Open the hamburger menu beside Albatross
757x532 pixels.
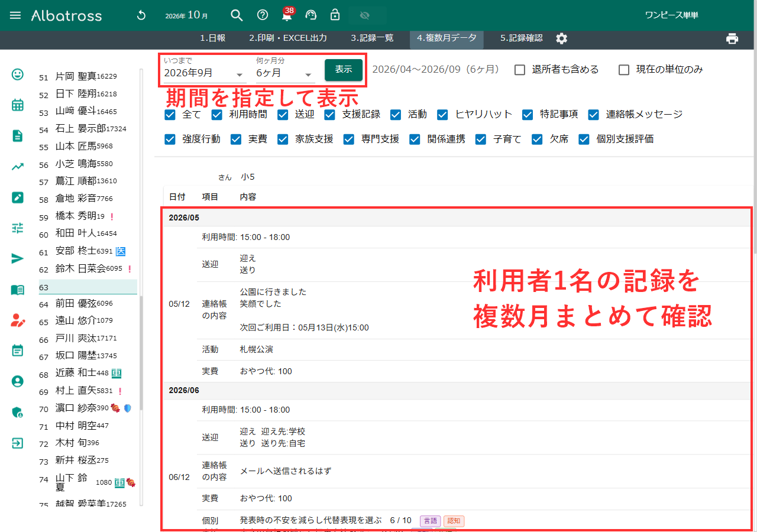click(15, 15)
